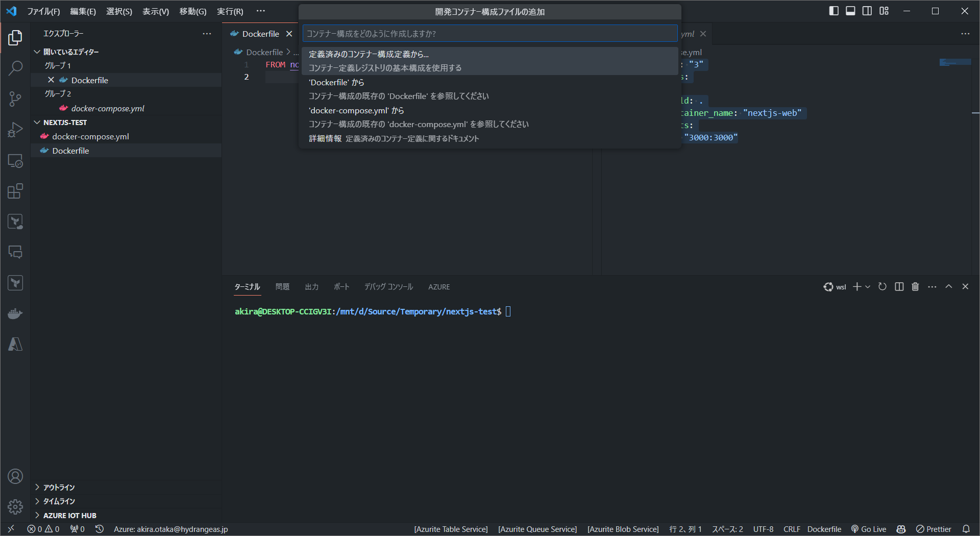Open the File menu

tap(43, 11)
